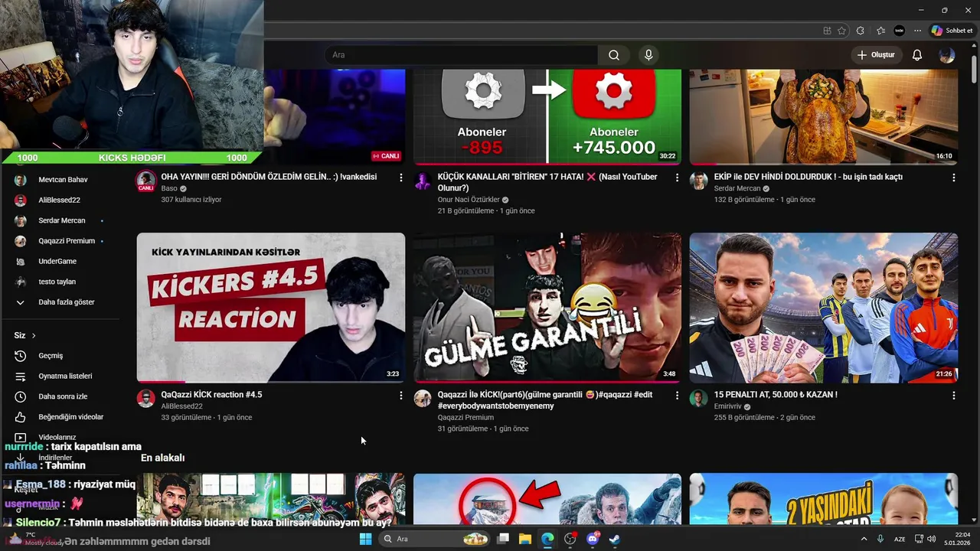The height and width of the screenshot is (551, 980).
Task: Open video title 15 PENALTI AT, 50.000 ₺ KAZAN
Action: coord(776,395)
